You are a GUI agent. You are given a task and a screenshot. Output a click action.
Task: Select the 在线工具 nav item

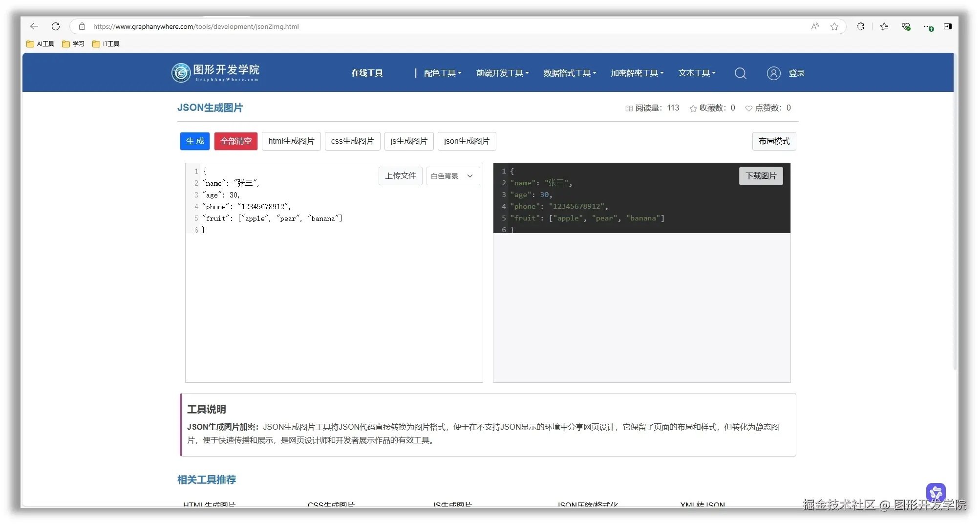[366, 72]
